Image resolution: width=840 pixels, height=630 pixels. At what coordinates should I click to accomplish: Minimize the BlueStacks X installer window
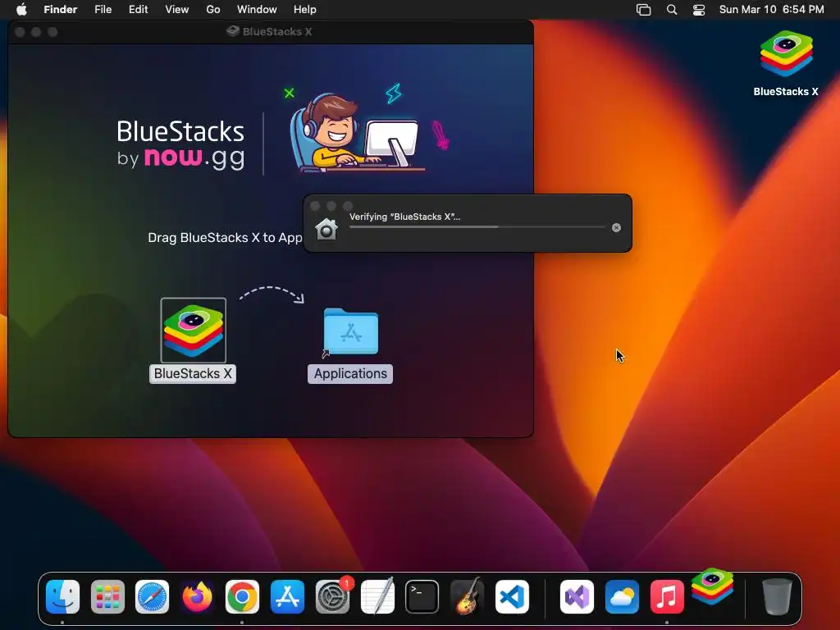click(x=36, y=32)
